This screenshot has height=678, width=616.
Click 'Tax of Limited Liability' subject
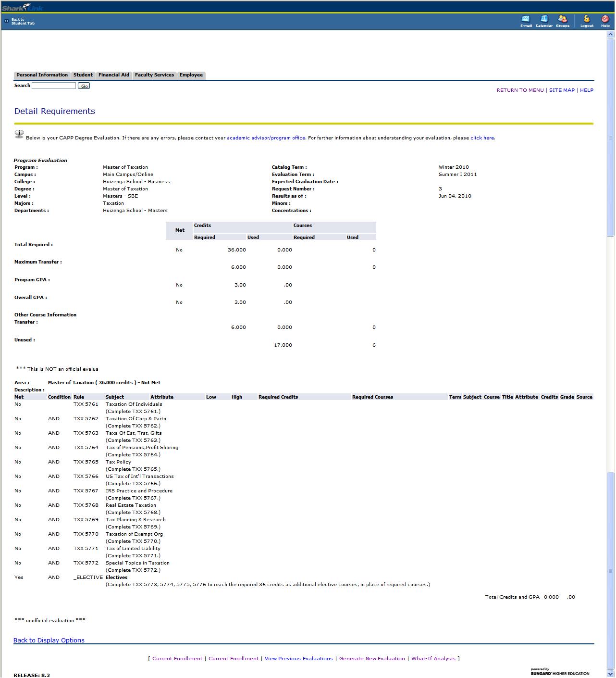coord(133,549)
